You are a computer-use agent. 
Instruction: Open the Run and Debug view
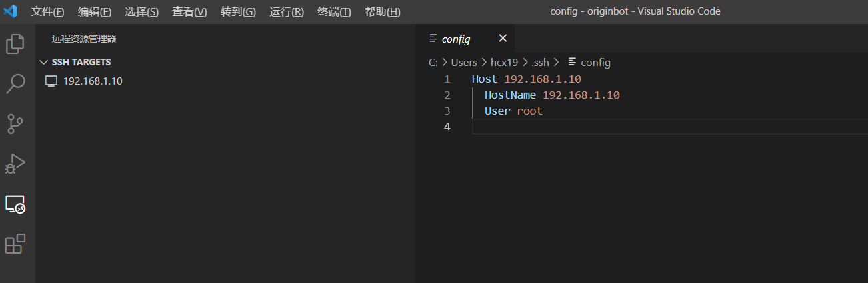(x=15, y=164)
